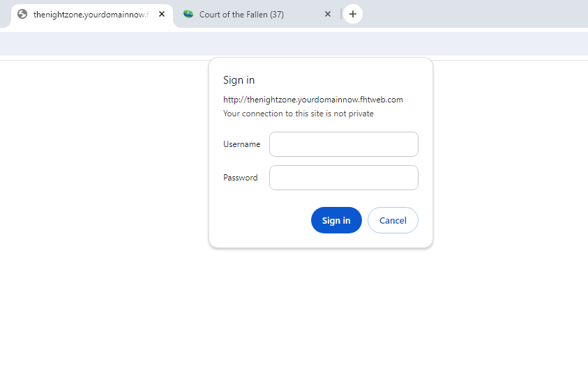Submit credentials with the blue Sign in button
Screen dimensions: 588x386
[x=336, y=220]
